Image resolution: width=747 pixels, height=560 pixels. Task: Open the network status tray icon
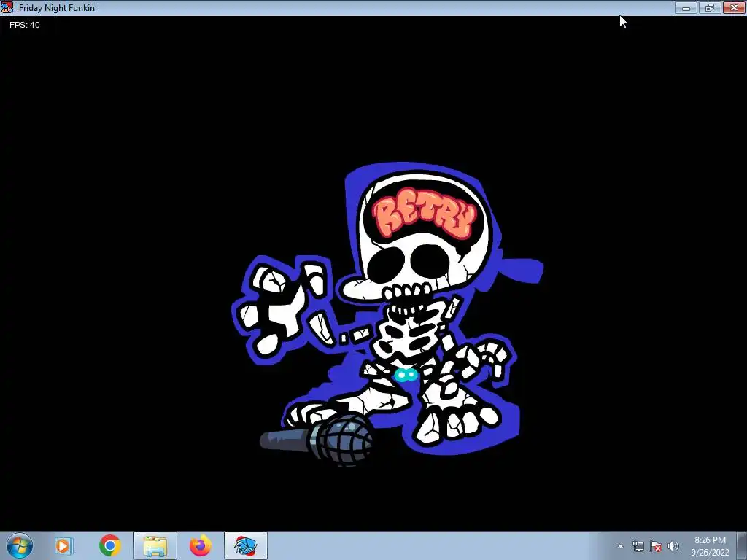click(638, 547)
